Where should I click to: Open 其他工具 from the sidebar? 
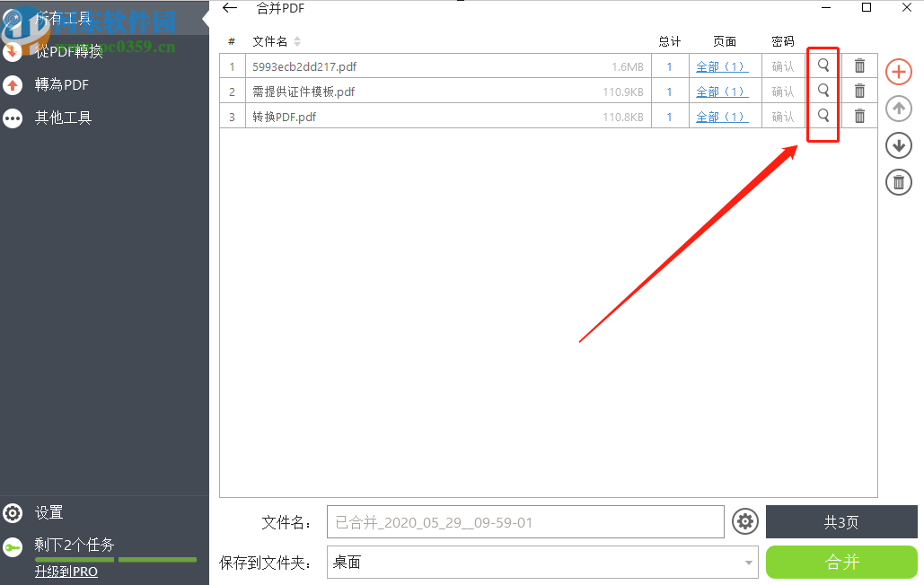[63, 118]
